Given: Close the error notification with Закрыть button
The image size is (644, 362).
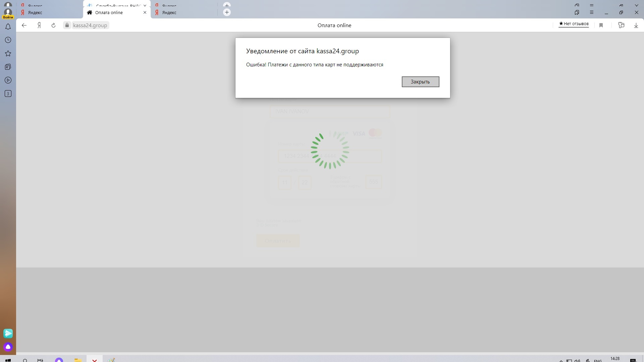Looking at the screenshot, I should coord(420,82).
